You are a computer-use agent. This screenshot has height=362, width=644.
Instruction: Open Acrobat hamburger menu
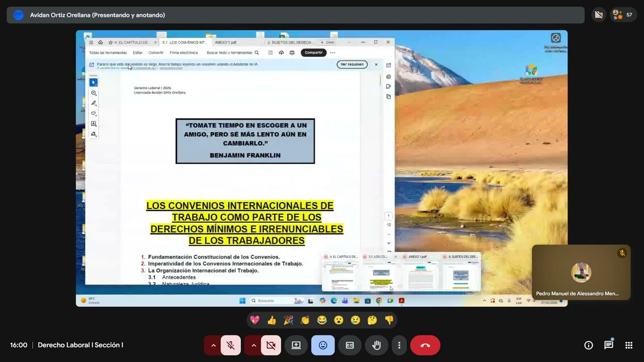pos(91,43)
